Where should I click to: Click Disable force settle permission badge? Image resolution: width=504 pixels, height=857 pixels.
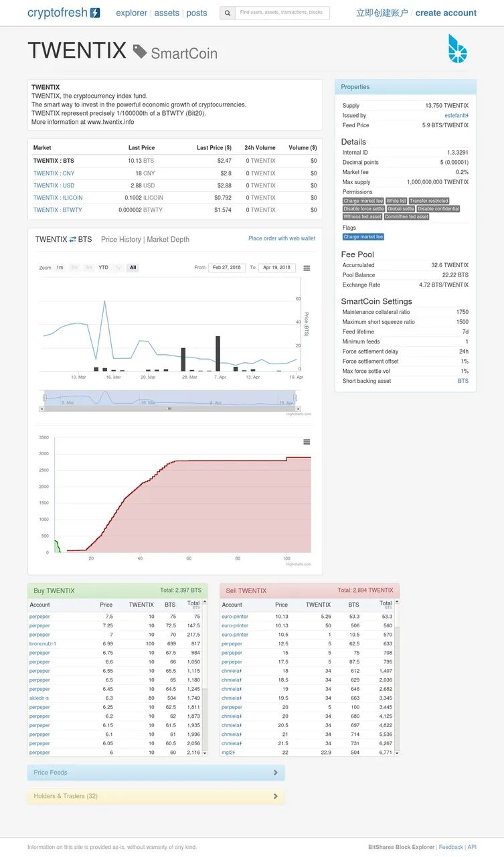(x=363, y=209)
